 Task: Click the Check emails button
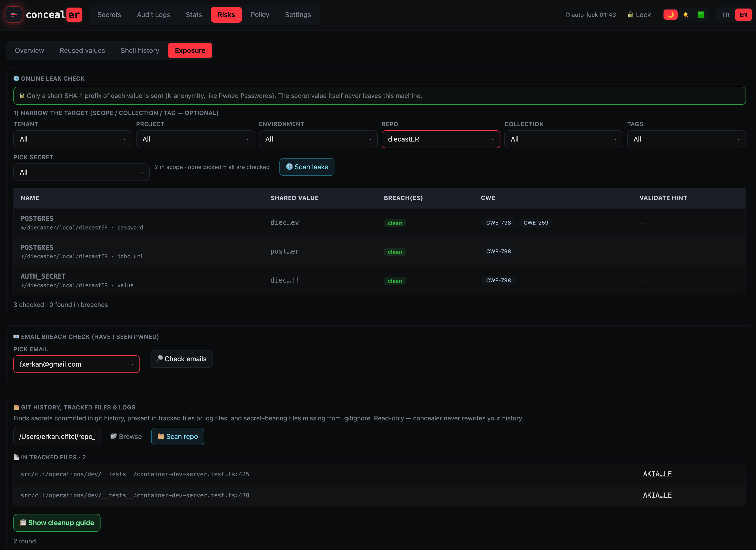point(181,359)
